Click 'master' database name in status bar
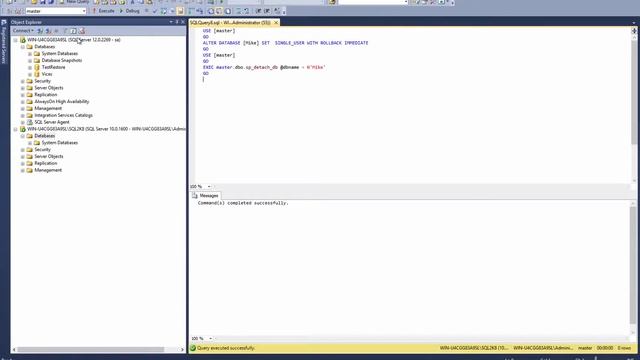The width and height of the screenshot is (640, 360). pyautogui.click(x=585, y=348)
